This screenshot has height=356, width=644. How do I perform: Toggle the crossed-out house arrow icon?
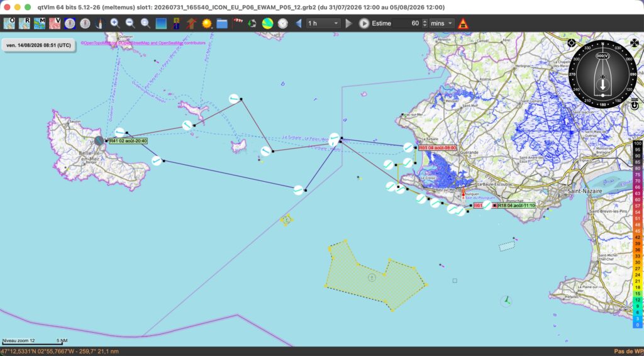191,23
